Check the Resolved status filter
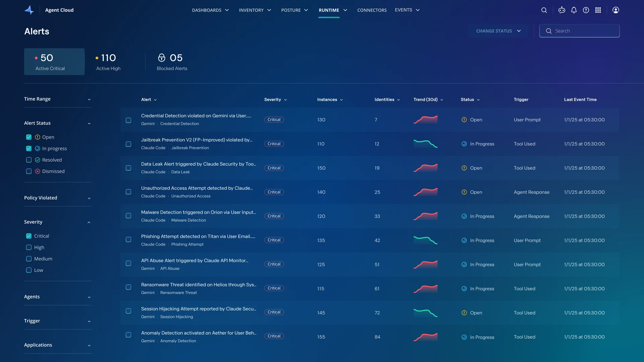Viewport: 644px width, 362px height. point(29,160)
